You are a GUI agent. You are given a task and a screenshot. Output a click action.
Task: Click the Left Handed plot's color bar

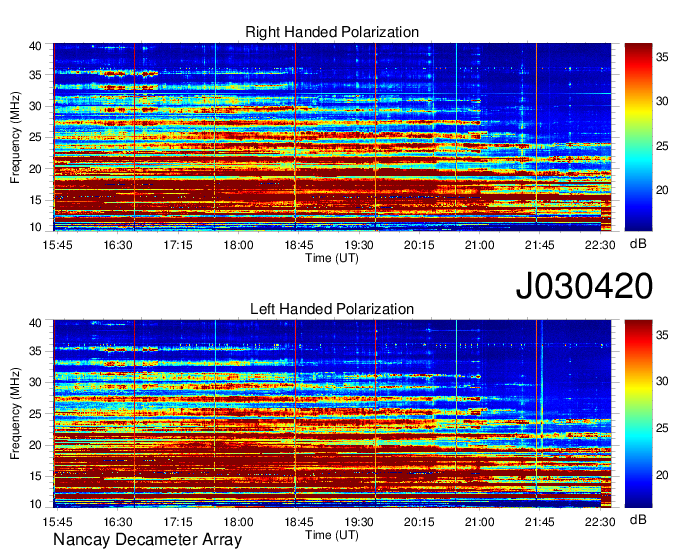pos(638,414)
